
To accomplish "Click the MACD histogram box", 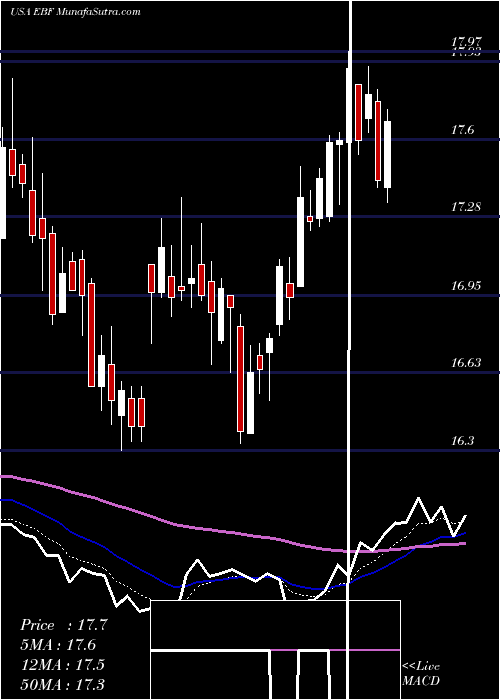I will (275, 650).
